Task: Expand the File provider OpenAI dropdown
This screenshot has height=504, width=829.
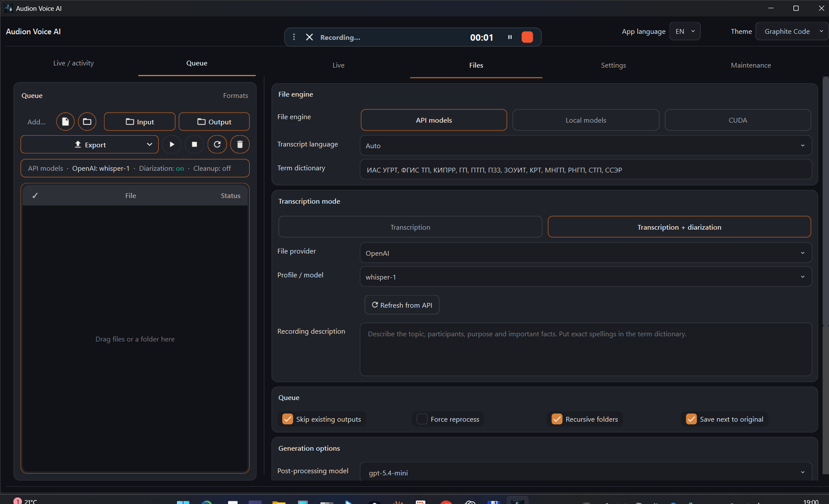Action: [585, 253]
